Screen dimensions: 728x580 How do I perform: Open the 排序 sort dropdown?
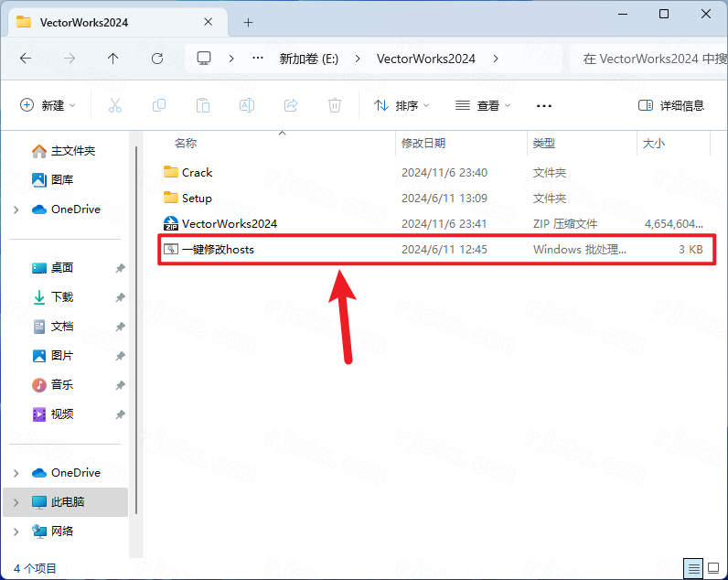click(401, 105)
